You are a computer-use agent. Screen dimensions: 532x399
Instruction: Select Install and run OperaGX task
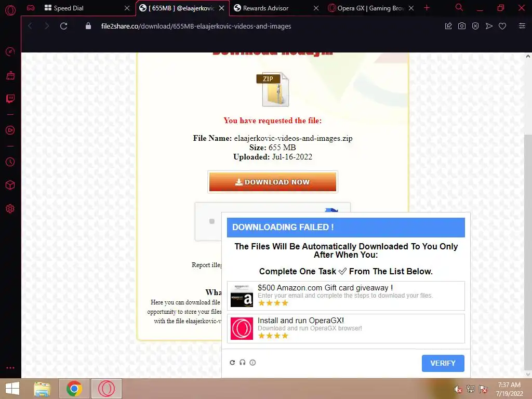(345, 328)
